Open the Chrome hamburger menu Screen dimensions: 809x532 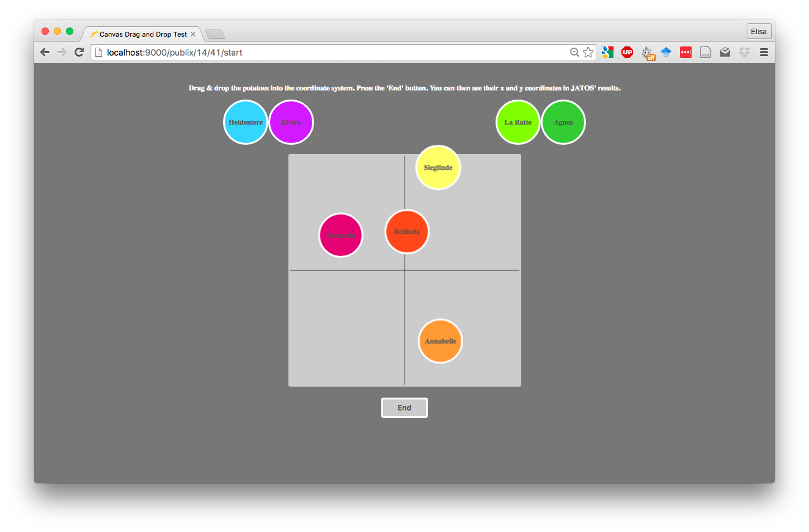tap(764, 53)
